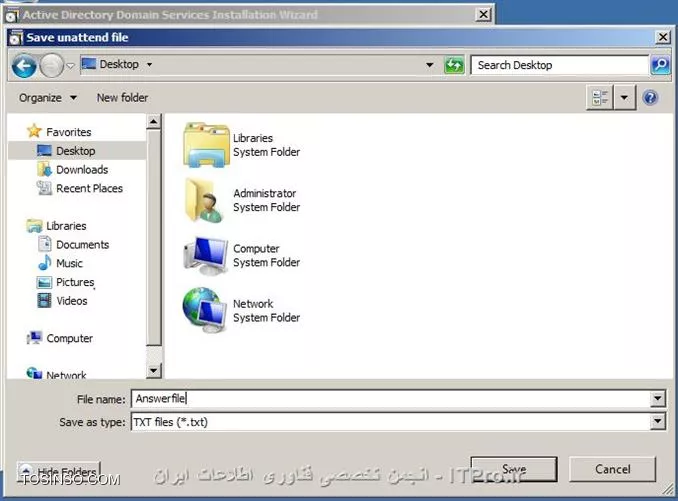
Task: Click the Libraries label in file list
Action: click(x=253, y=138)
